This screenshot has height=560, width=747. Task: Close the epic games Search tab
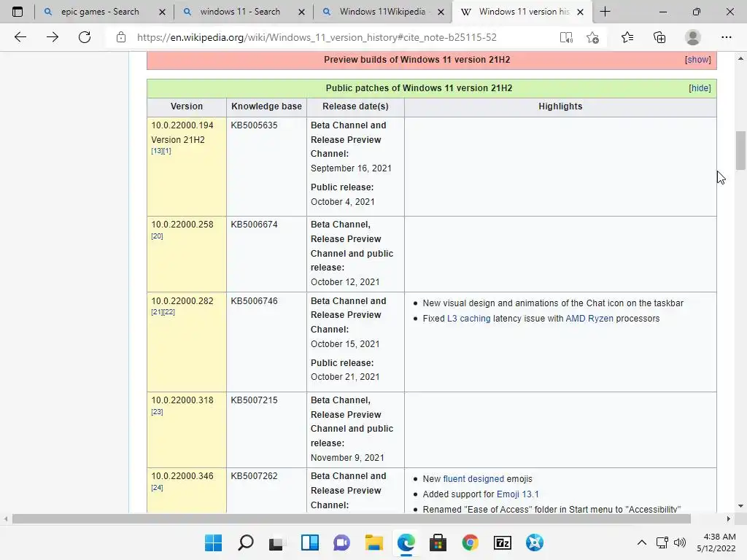(162, 12)
